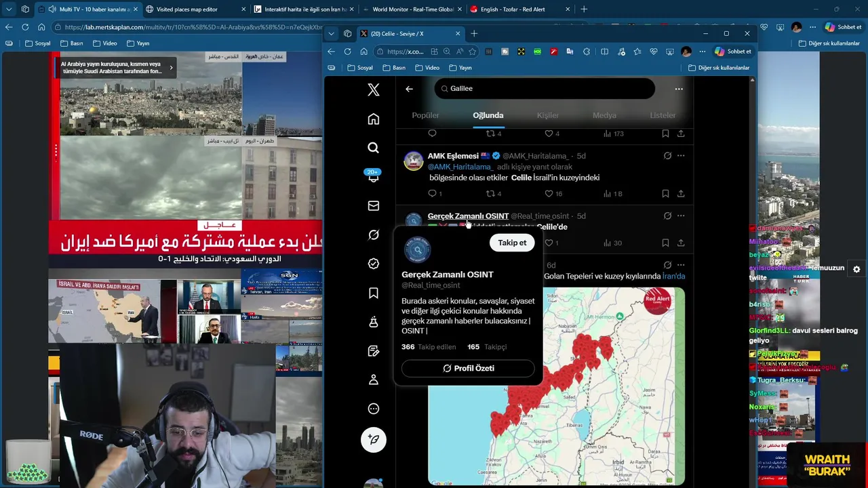Image resolution: width=868 pixels, height=488 pixels.
Task: Open more menu on the Red Alert map tweet
Action: coord(681,265)
